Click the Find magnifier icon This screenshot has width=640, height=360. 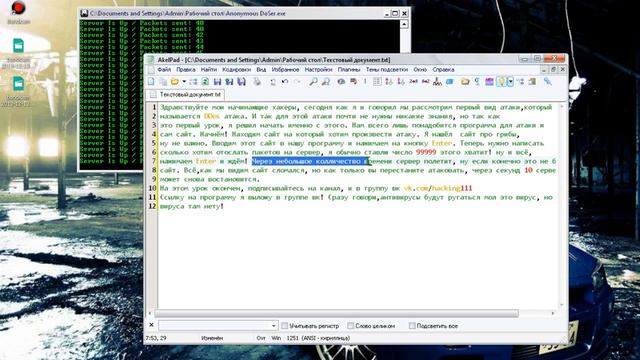(313, 82)
